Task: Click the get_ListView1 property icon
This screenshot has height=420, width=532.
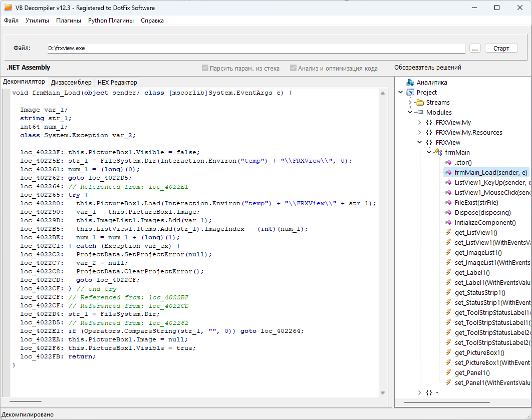Action: (x=449, y=233)
